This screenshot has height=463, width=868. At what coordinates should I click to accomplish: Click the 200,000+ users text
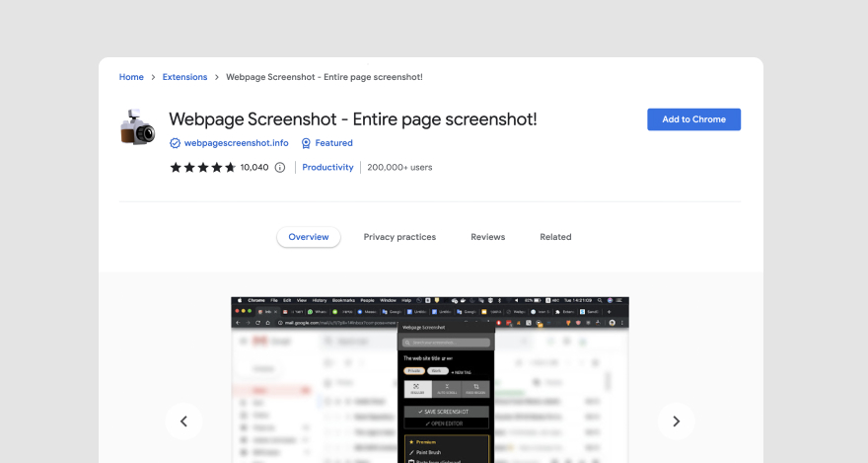pos(399,167)
